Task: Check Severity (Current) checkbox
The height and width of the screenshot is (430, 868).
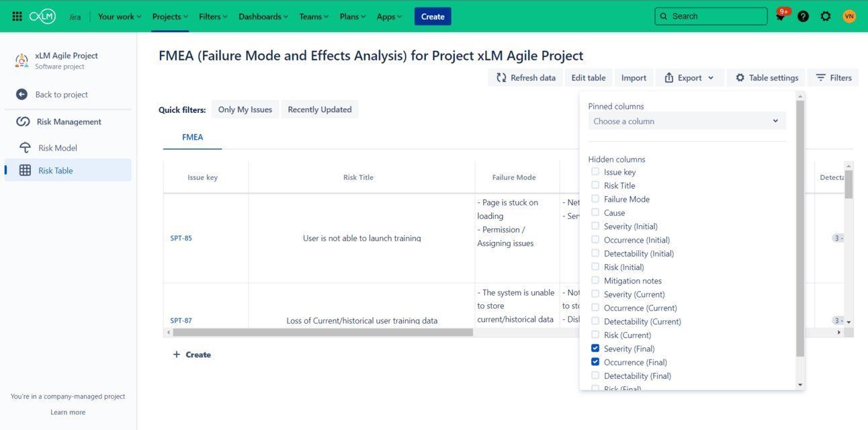Action: coord(595,294)
